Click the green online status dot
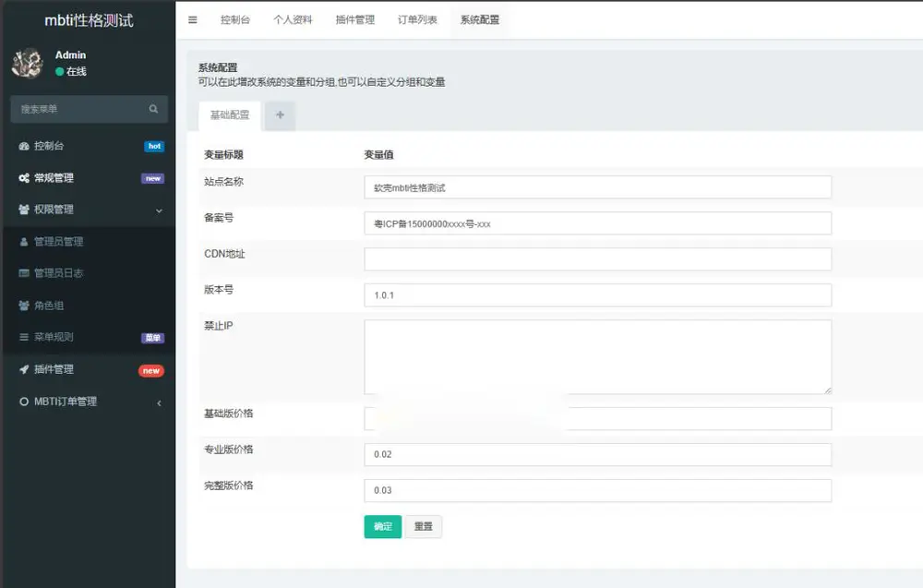Image resolution: width=923 pixels, height=588 pixels. click(x=59, y=72)
